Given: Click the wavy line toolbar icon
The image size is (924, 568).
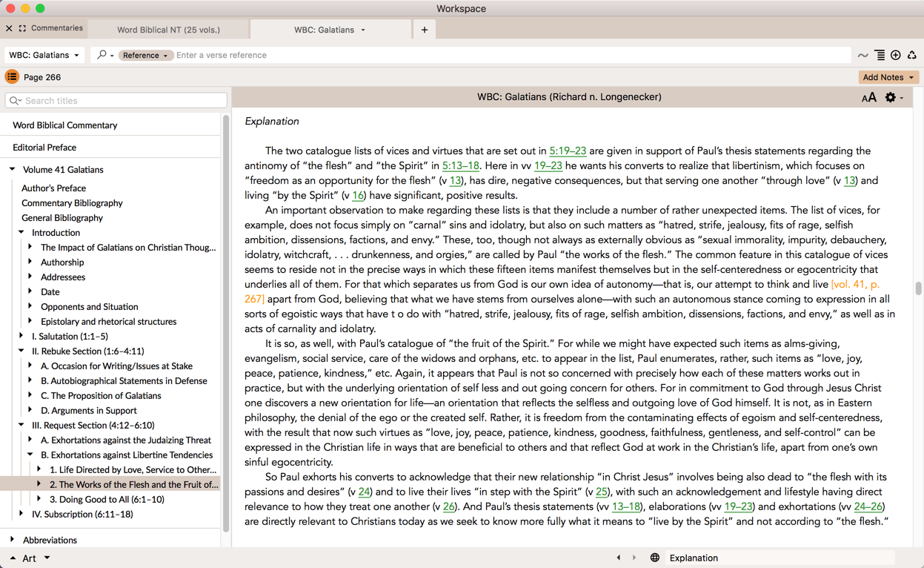Looking at the screenshot, I should tap(862, 55).
